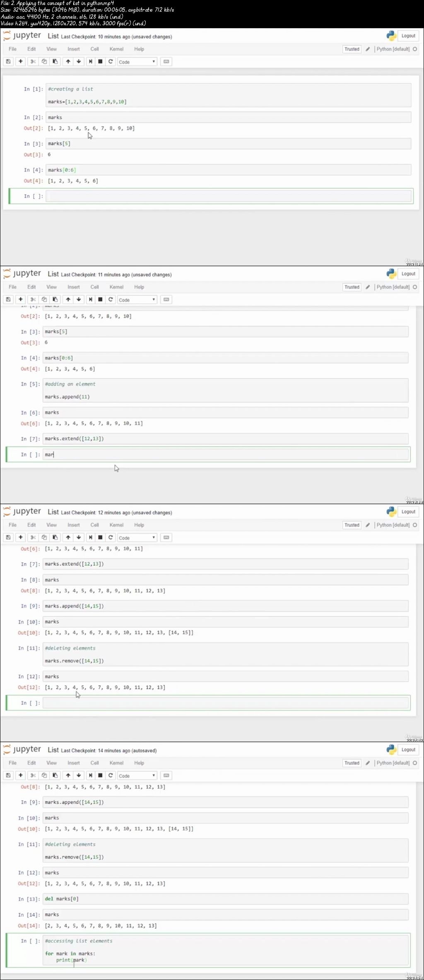Screen dimensions: 424x980
Task: Open the Insert menu in 11-minutes-ago notebook
Action: (74, 287)
